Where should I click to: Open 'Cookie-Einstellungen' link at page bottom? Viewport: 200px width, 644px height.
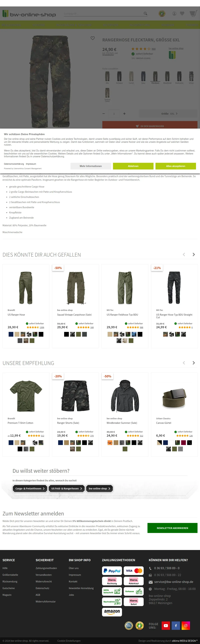(x=69, y=641)
